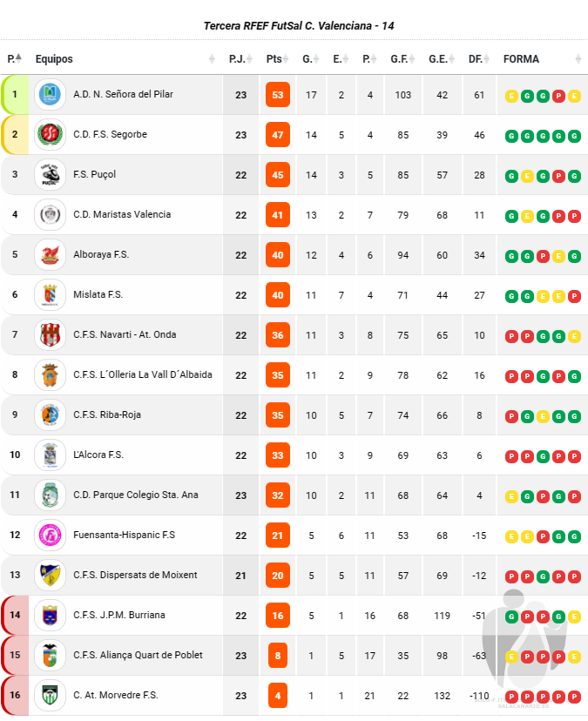Click the C.F.S. Navarti - At. Onda crest
This screenshot has width=588, height=721.
pos(50,334)
